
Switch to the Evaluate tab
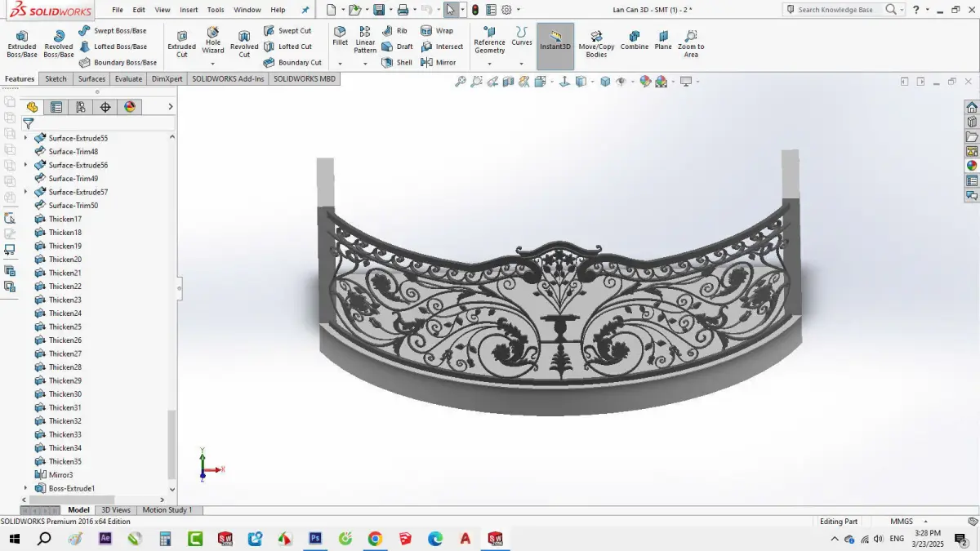point(128,79)
